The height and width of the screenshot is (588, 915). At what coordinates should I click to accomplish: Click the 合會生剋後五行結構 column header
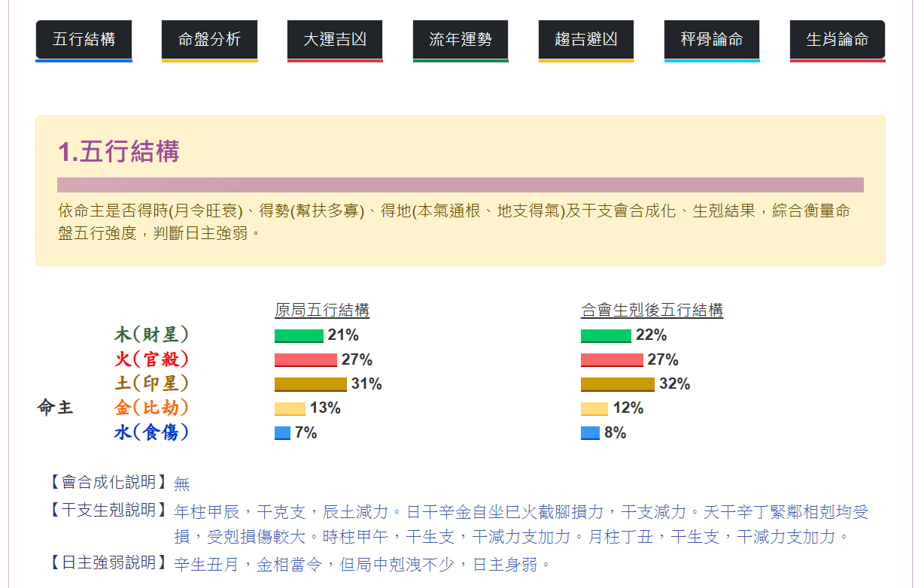[652, 310]
